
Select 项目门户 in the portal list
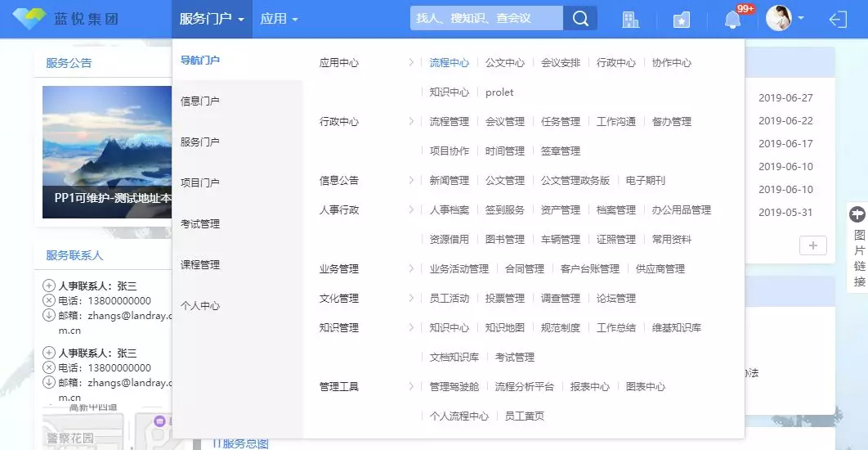click(x=200, y=183)
